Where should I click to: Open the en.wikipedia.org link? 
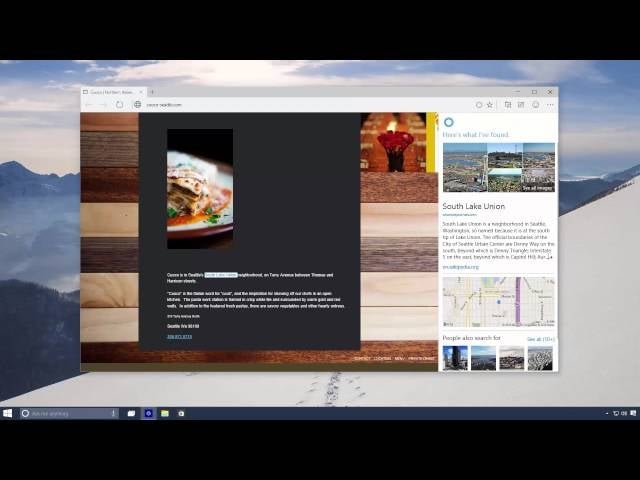pyautogui.click(x=461, y=267)
